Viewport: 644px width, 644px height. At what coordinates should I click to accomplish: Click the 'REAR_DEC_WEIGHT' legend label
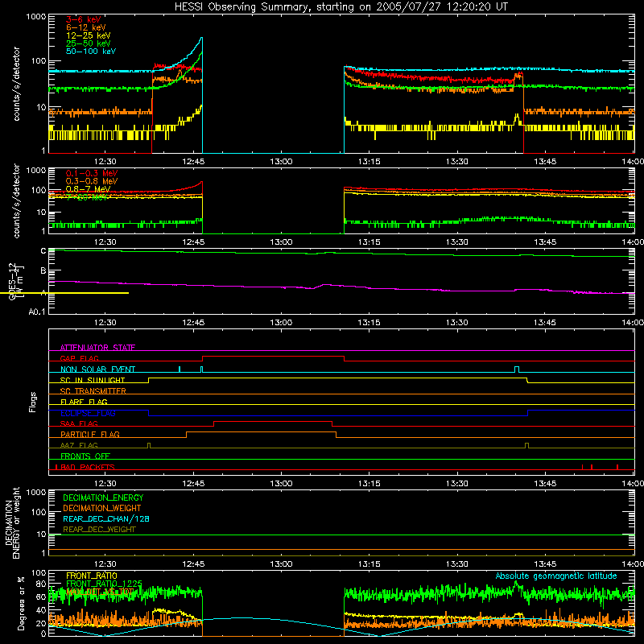[99, 530]
